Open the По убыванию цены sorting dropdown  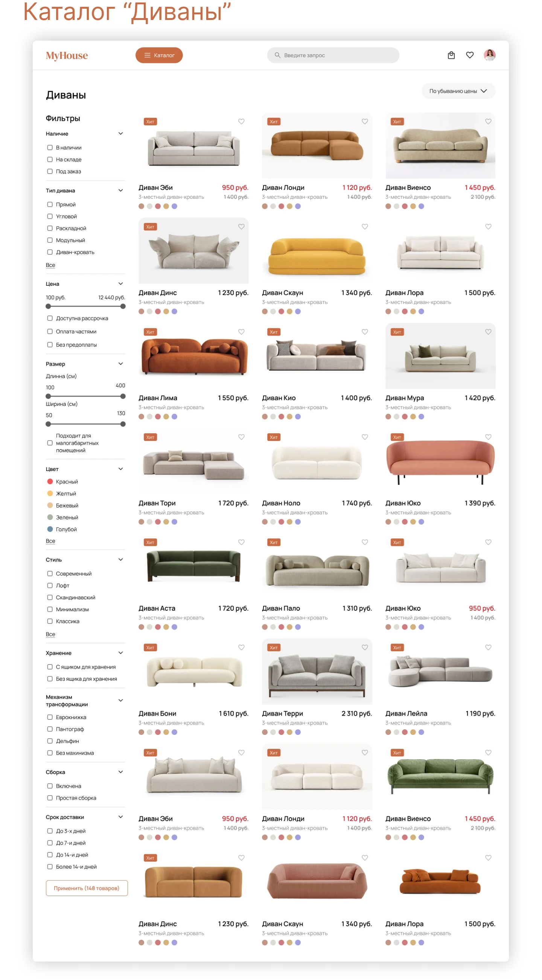458,91
